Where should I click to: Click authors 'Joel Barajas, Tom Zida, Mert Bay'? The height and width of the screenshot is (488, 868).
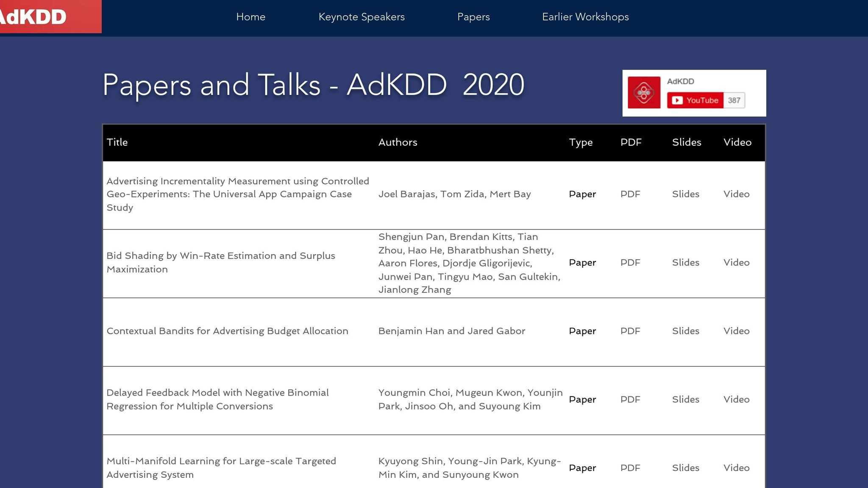pyautogui.click(x=454, y=194)
